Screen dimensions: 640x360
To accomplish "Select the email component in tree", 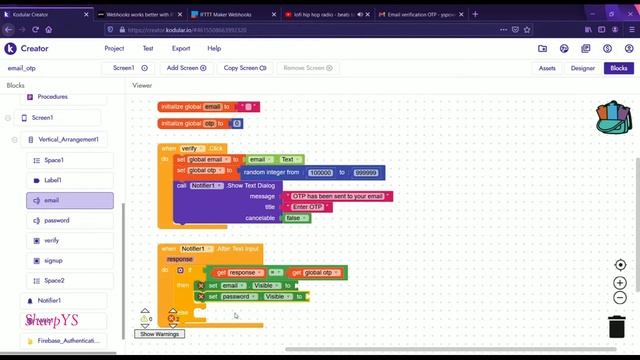I will coord(70,201).
